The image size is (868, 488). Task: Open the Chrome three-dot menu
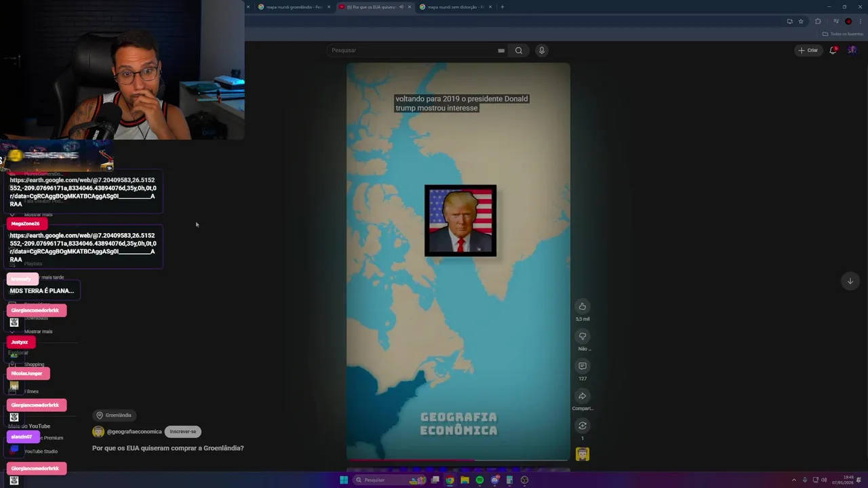point(860,21)
